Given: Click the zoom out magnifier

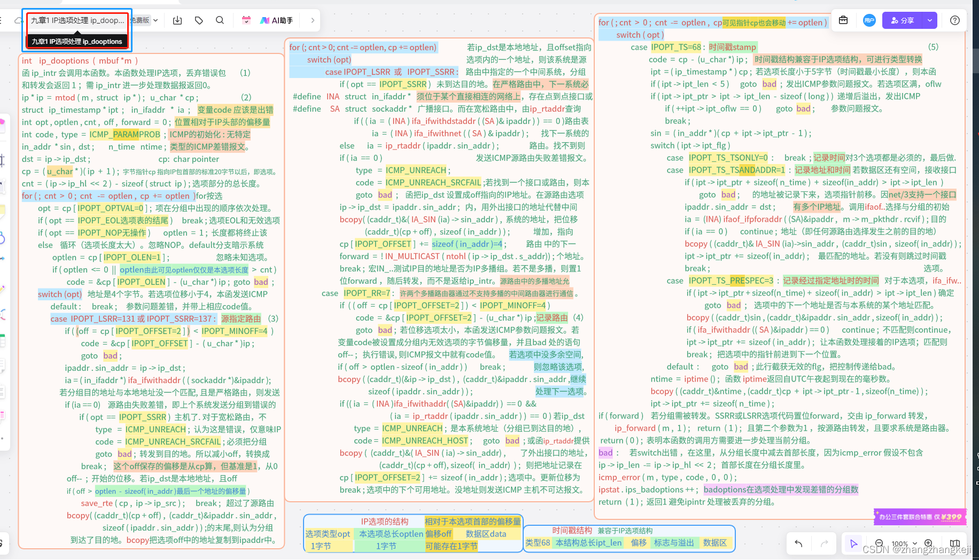Looking at the screenshot, I should click(879, 543).
